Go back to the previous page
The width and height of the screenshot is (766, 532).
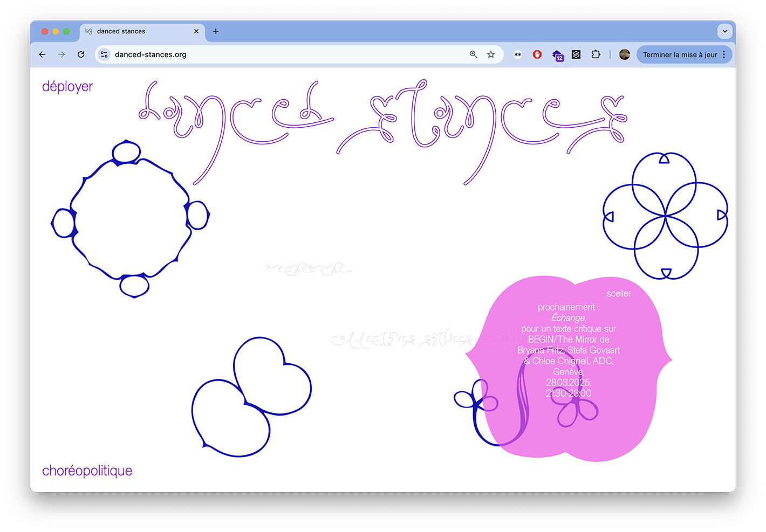[x=42, y=54]
